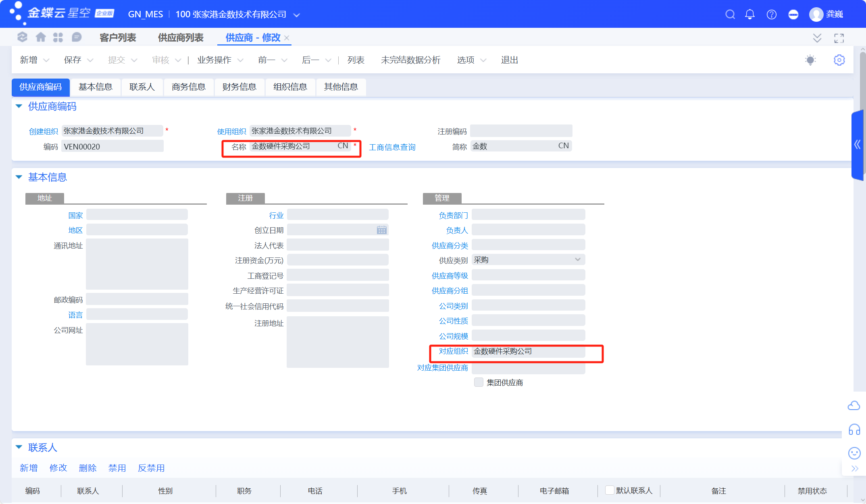Open the notification bell icon

tap(749, 15)
